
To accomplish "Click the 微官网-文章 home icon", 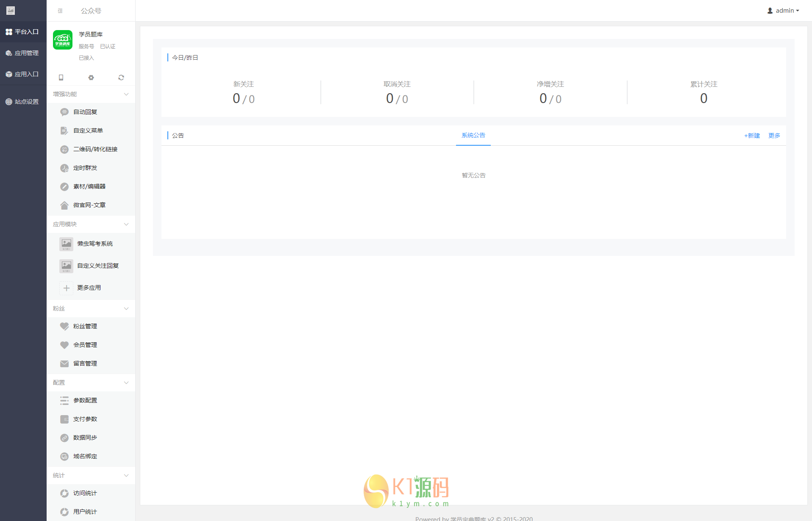I will 64,205.
